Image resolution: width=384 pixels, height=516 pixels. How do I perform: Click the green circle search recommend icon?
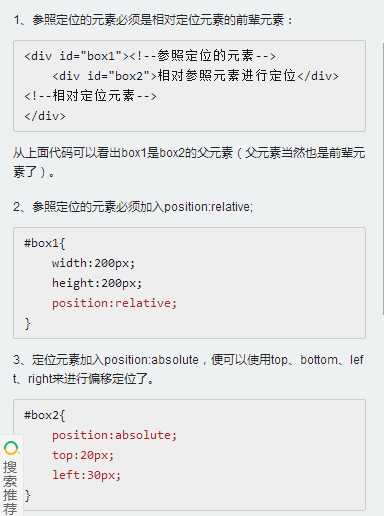[x=11, y=448]
